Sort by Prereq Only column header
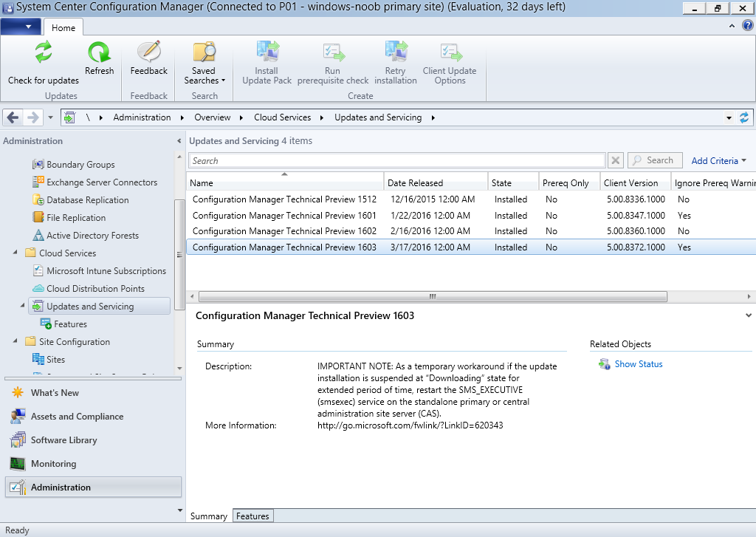Image resolution: width=756 pixels, height=537 pixels. point(569,182)
